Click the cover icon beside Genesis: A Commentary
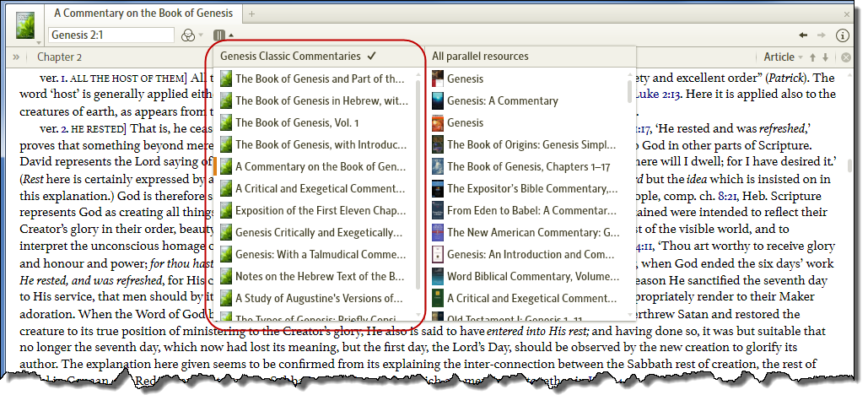This screenshot has width=868, height=406. [438, 100]
